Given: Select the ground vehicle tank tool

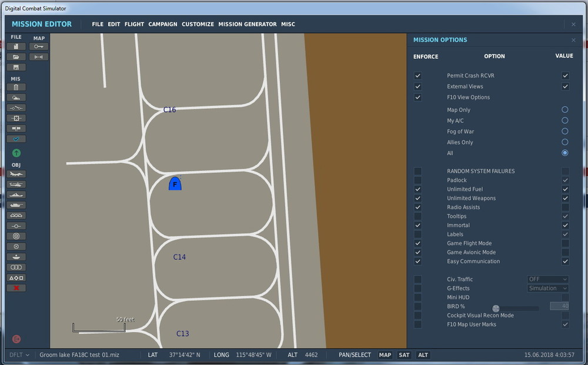Looking at the screenshot, I should (x=16, y=205).
